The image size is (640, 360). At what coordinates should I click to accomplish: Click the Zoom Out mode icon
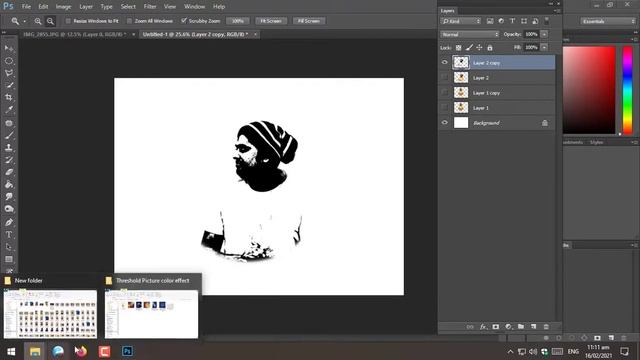point(50,21)
